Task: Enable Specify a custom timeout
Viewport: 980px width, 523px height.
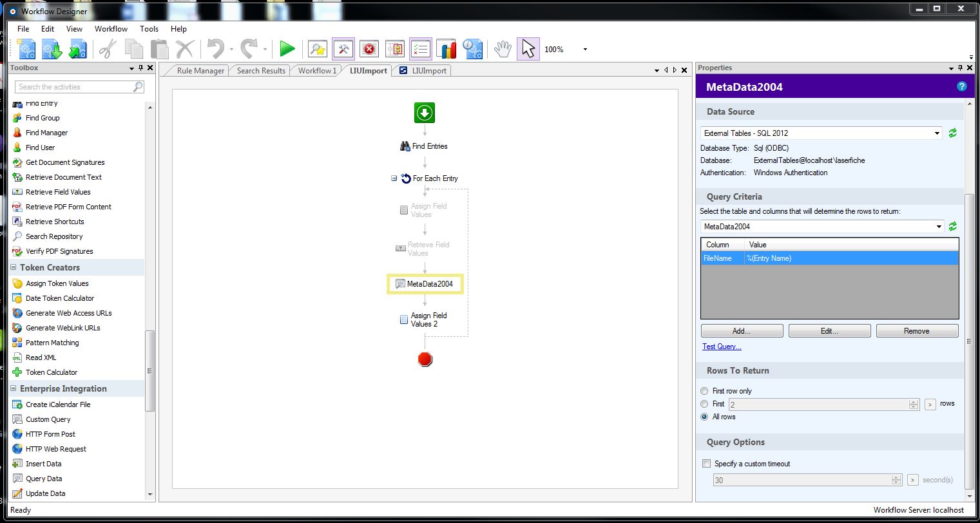Action: (x=707, y=464)
